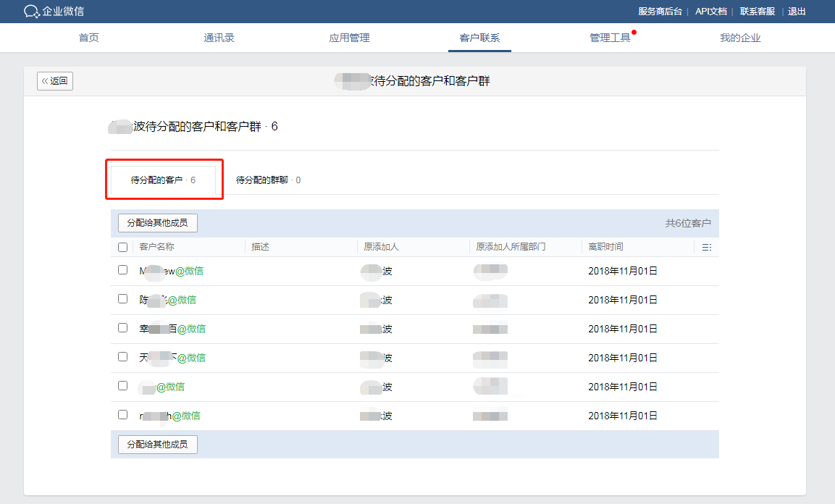This screenshot has width=835, height=504.
Task: Select the 待分配的客户 tab
Action: tap(163, 180)
